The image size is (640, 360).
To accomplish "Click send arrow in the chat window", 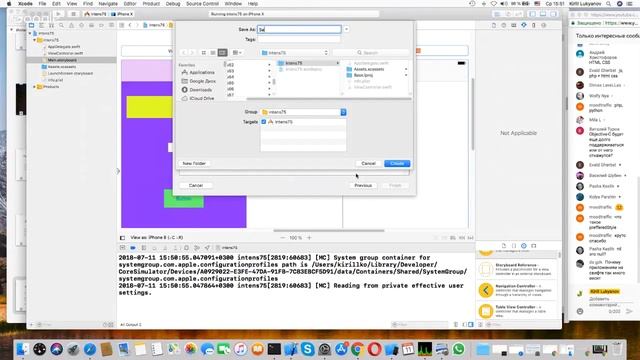I will coord(629,311).
